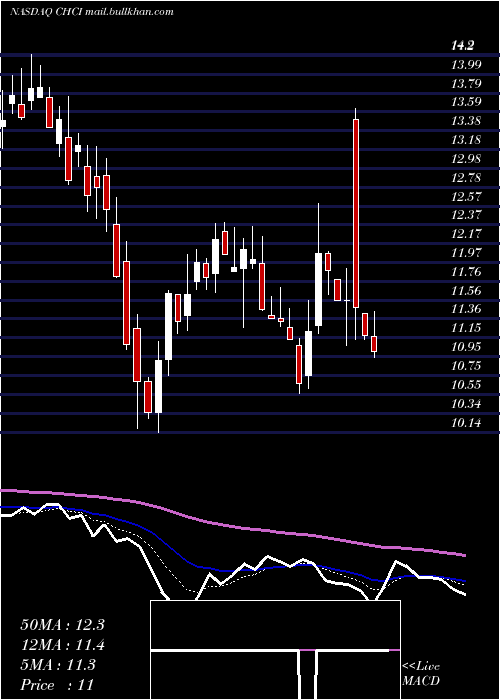Click the pink 50MA moving average line
500x700 pixels.
point(232,527)
